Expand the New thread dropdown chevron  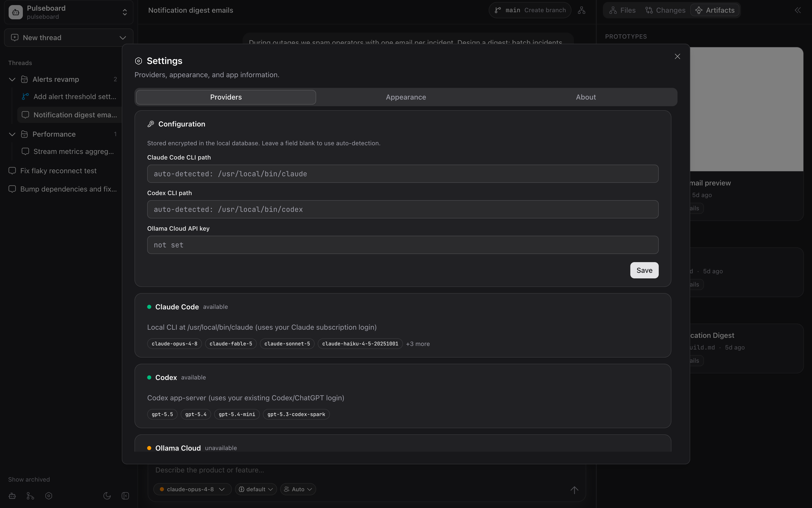click(123, 38)
